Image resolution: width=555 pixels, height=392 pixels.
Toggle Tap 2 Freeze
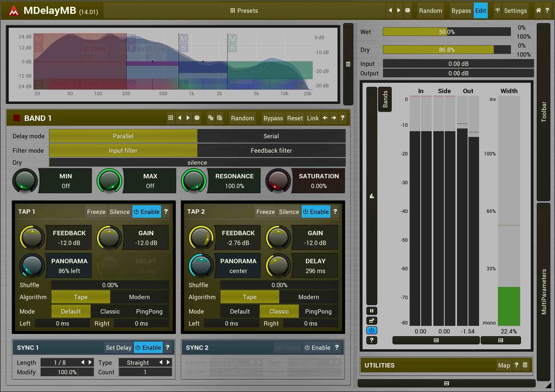[265, 212]
